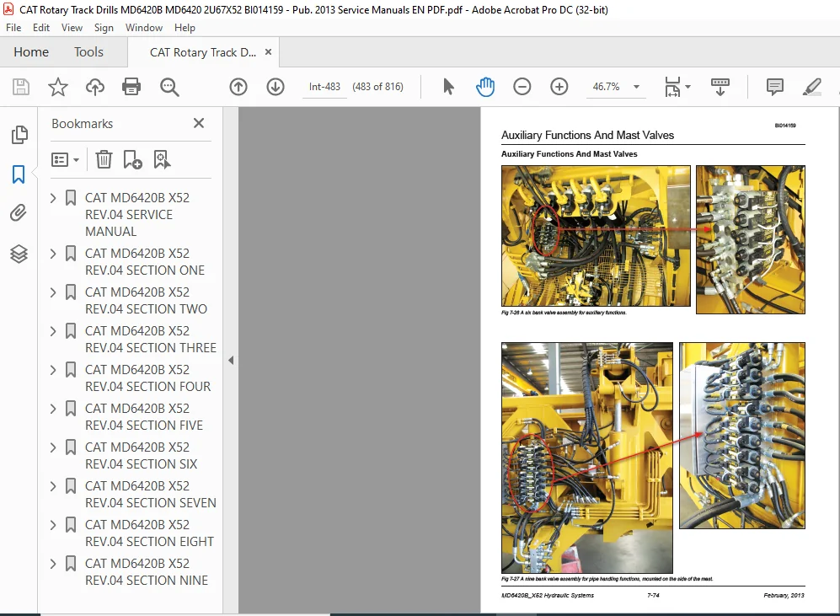Image resolution: width=840 pixels, height=616 pixels.
Task: Open the Edit menu
Action: pos(41,28)
